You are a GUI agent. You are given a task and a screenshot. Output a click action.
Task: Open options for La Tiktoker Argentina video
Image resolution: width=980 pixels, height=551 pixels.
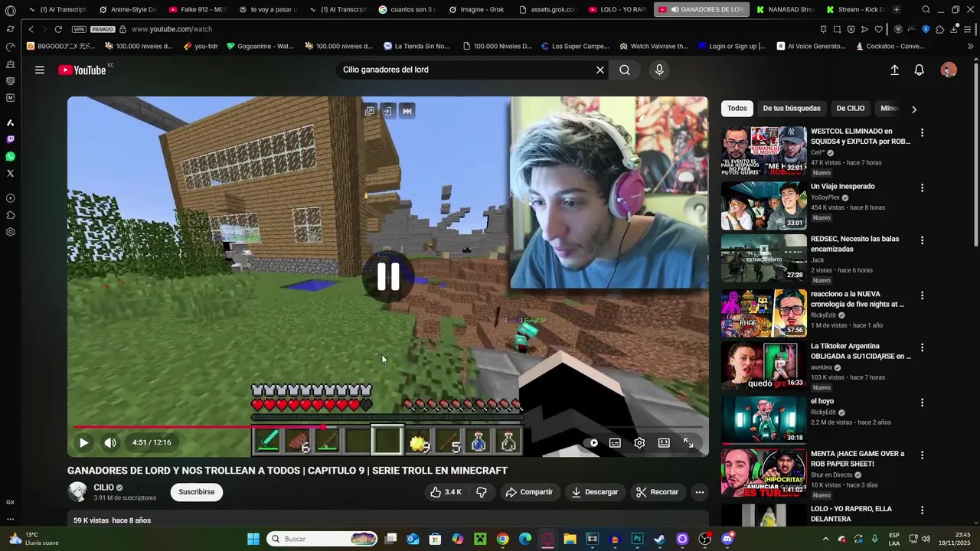point(922,347)
